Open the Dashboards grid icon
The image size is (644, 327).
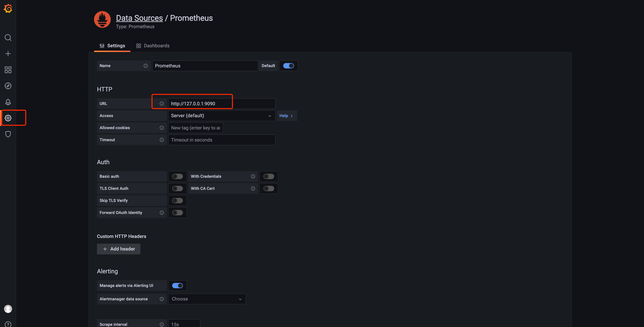(x=8, y=70)
